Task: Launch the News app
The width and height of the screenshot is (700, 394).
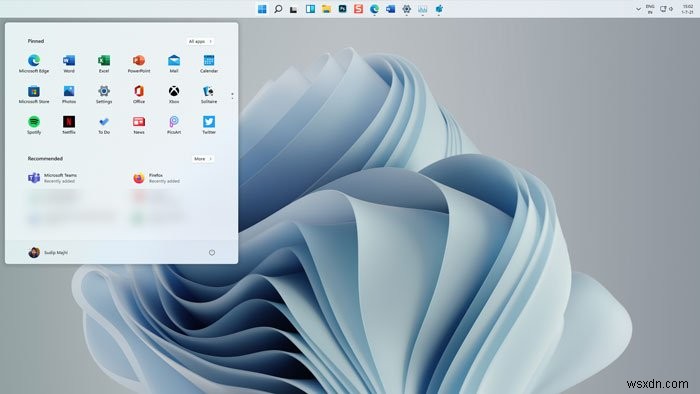Action: [139, 125]
